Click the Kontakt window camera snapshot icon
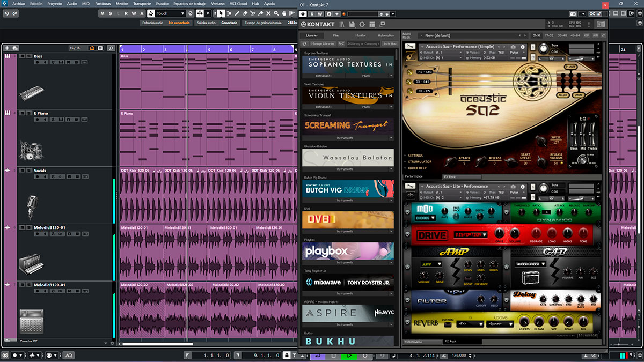The height and width of the screenshot is (362, 644). (573, 14)
